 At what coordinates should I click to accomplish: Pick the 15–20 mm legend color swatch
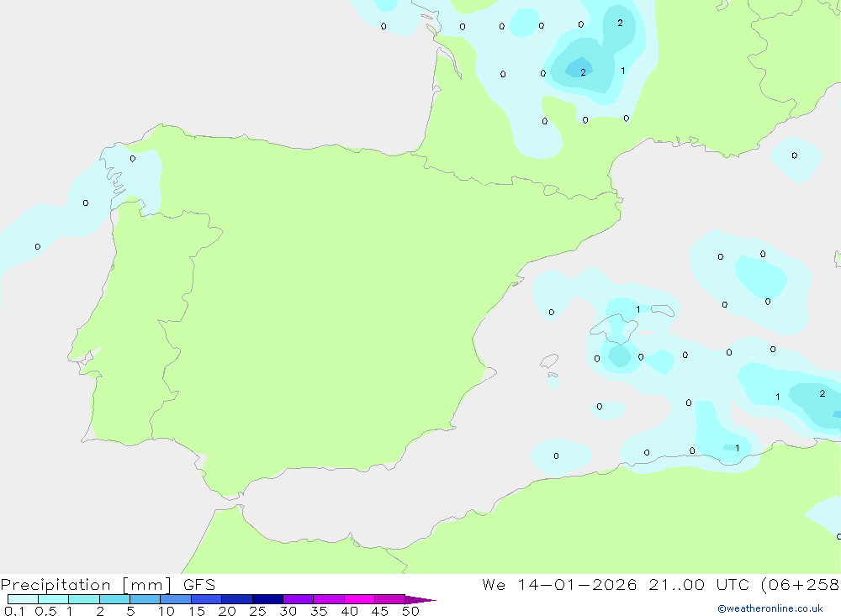(206, 599)
